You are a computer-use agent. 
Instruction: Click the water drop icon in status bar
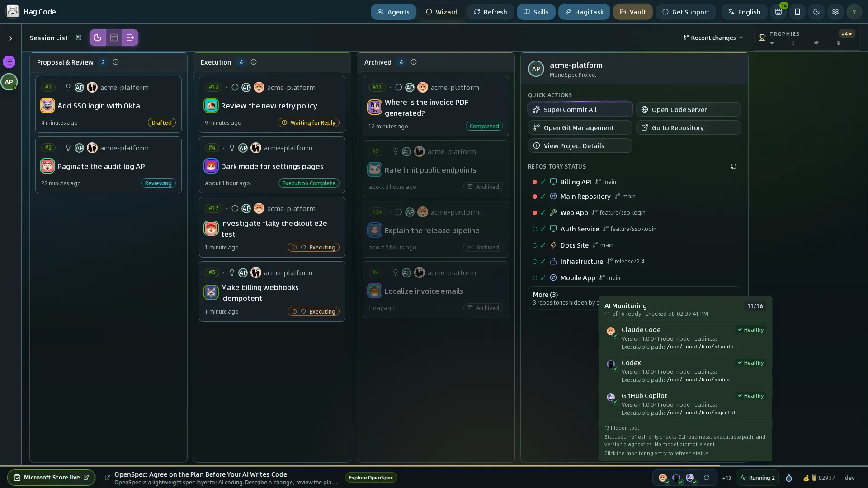point(789,478)
